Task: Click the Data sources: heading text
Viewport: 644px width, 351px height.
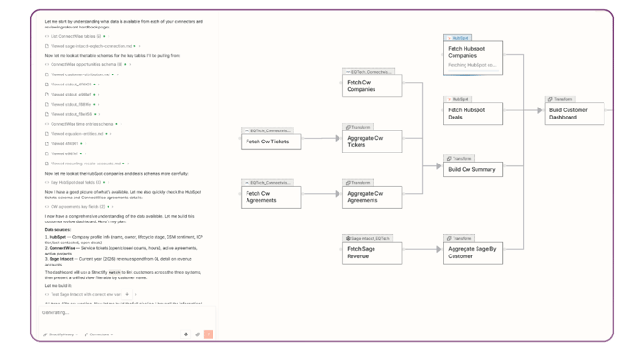Action: 58,230
